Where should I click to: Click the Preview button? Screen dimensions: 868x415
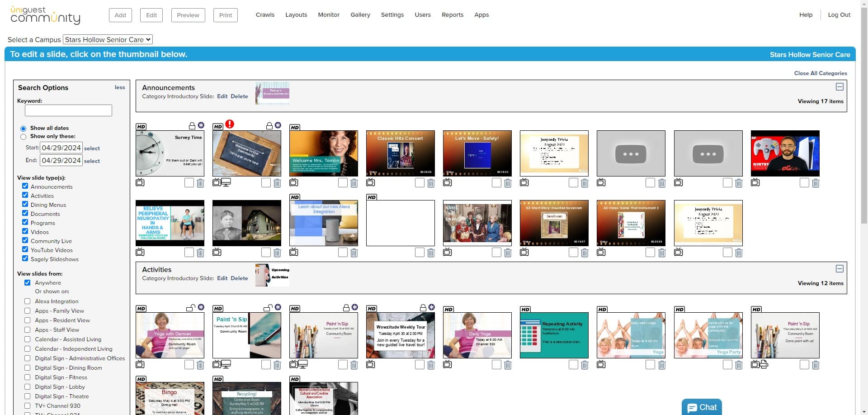point(188,15)
